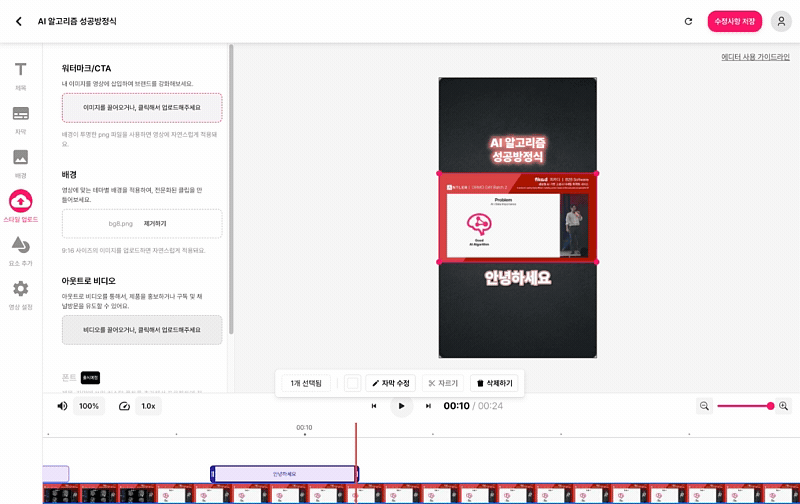Image resolution: width=800 pixels, height=504 pixels.
Task: Select the 안녕하세요 subtitle in preview
Action: [x=517, y=278]
